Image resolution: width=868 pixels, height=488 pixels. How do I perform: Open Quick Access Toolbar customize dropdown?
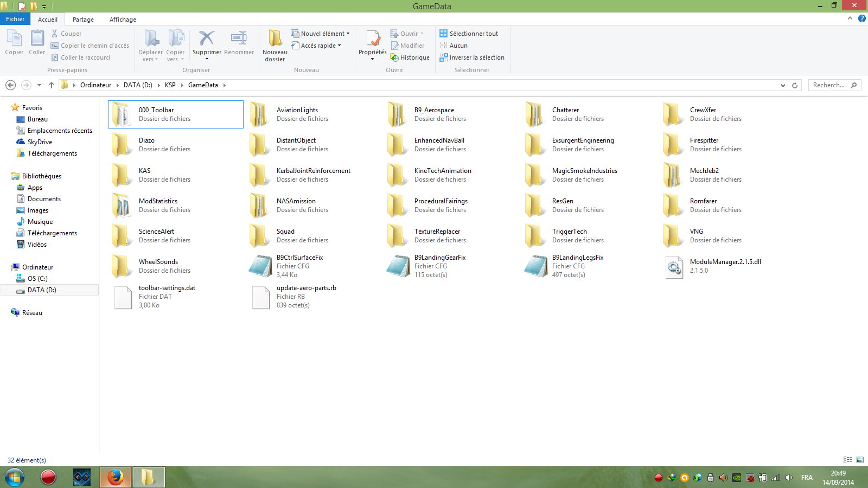(44, 7)
